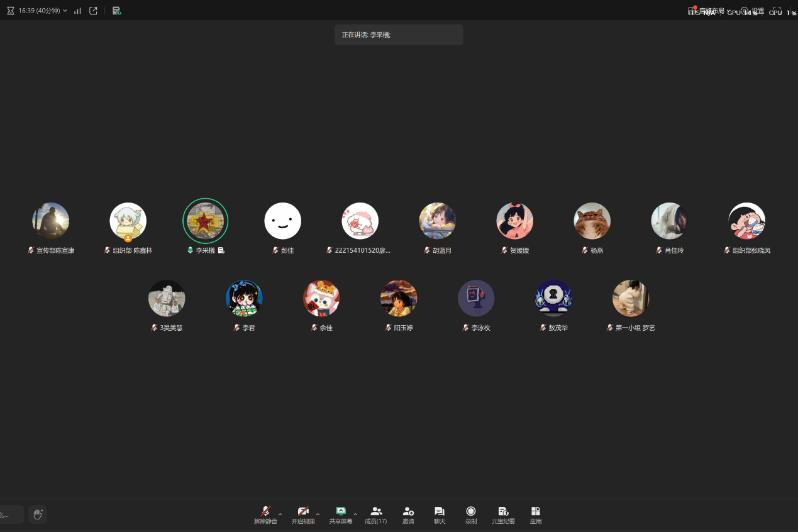Expand share options arrow beside 共享屏幕

click(355, 514)
